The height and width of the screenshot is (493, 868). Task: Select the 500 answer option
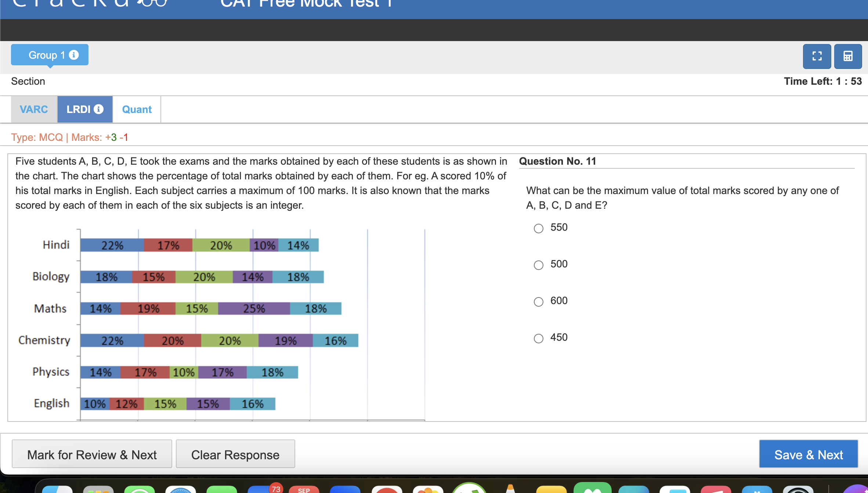point(538,265)
